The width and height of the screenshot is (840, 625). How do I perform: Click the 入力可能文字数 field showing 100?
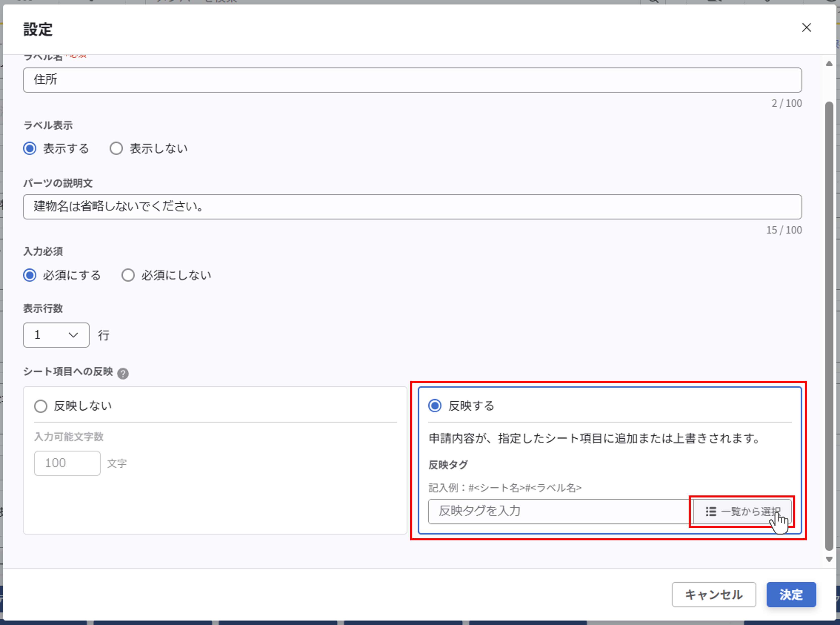67,463
